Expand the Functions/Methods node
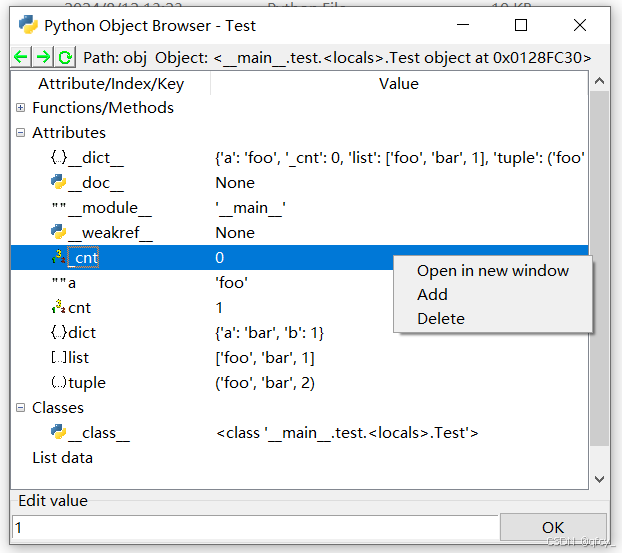Image resolution: width=622 pixels, height=553 pixels. coord(21,108)
